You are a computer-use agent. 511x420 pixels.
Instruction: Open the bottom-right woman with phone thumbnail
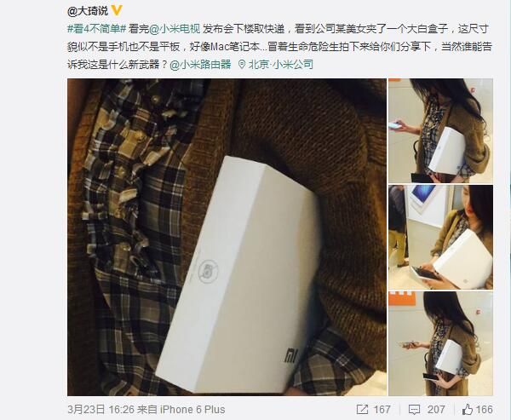coord(440,343)
